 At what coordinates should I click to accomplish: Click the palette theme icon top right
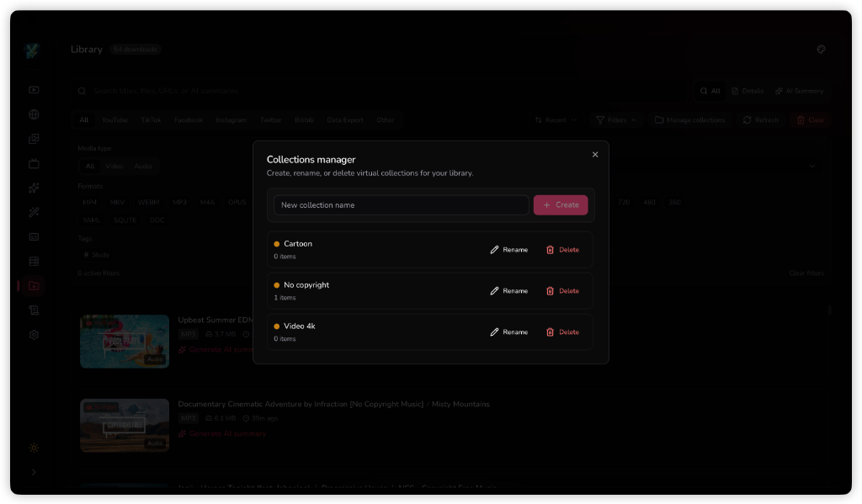[x=821, y=50]
